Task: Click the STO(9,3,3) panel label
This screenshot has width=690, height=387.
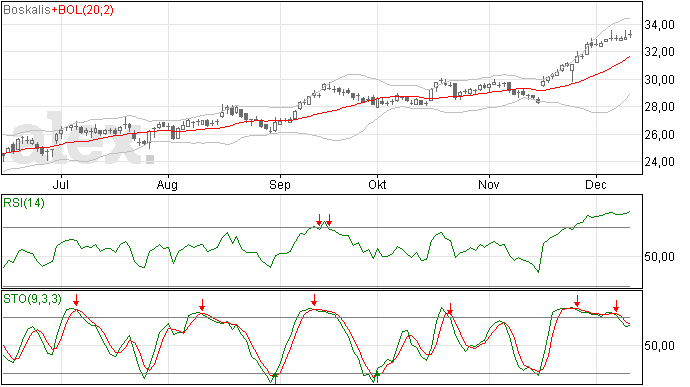Action: tap(33, 299)
